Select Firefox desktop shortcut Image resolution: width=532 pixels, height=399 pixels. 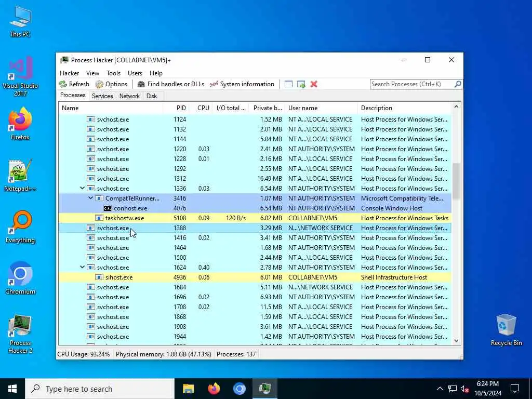(20, 124)
